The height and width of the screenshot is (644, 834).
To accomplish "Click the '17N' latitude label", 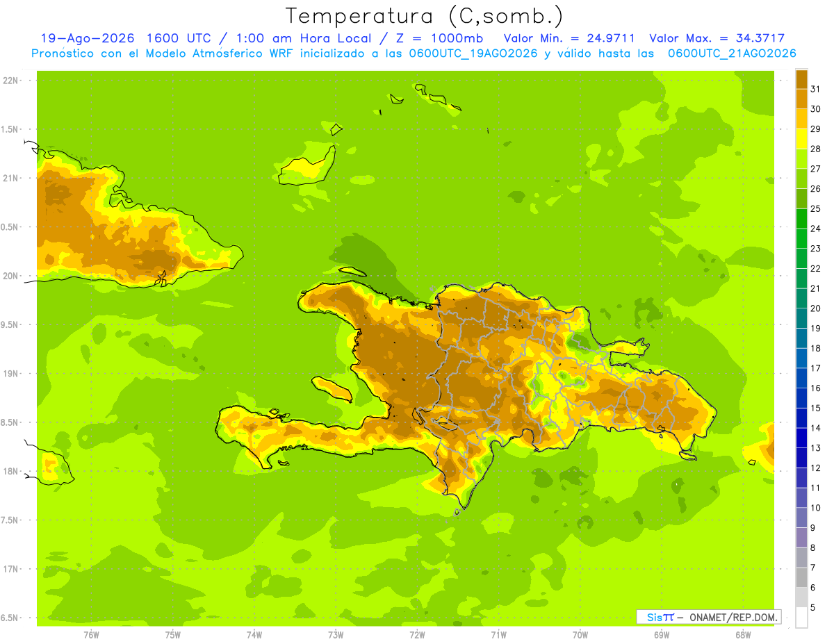I will (x=10, y=569).
